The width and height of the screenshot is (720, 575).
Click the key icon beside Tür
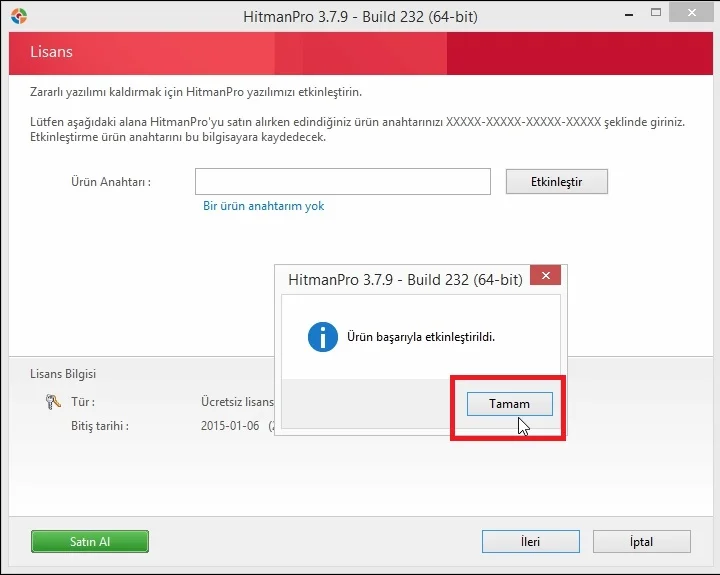click(53, 402)
